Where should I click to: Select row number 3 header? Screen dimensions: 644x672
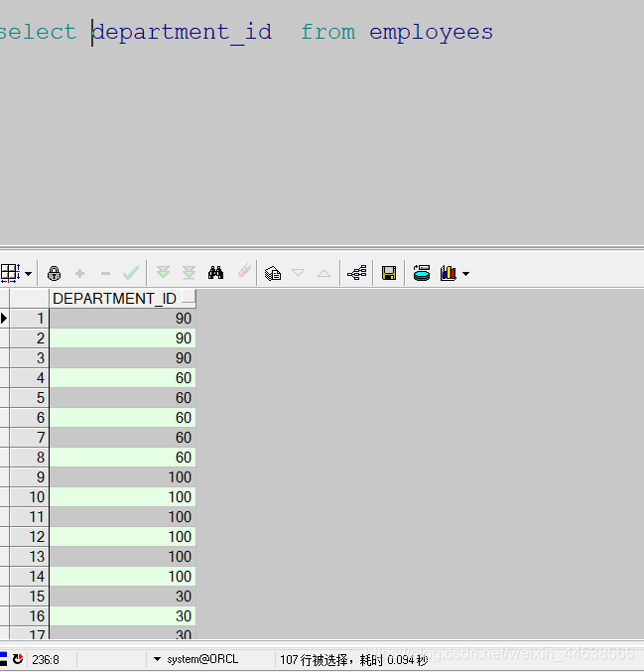click(x=30, y=358)
